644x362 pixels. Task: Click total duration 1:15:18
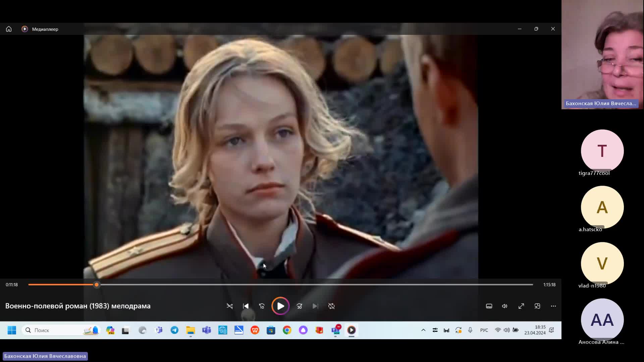[549, 285]
